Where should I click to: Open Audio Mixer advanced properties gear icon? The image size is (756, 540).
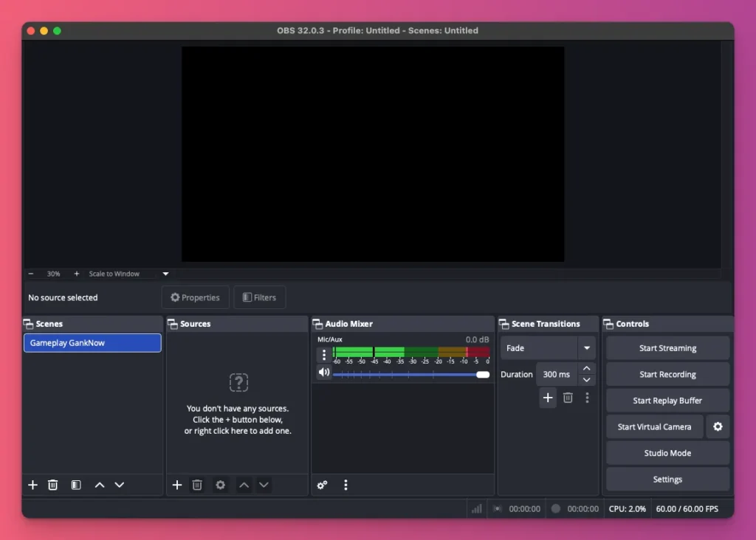[322, 485]
